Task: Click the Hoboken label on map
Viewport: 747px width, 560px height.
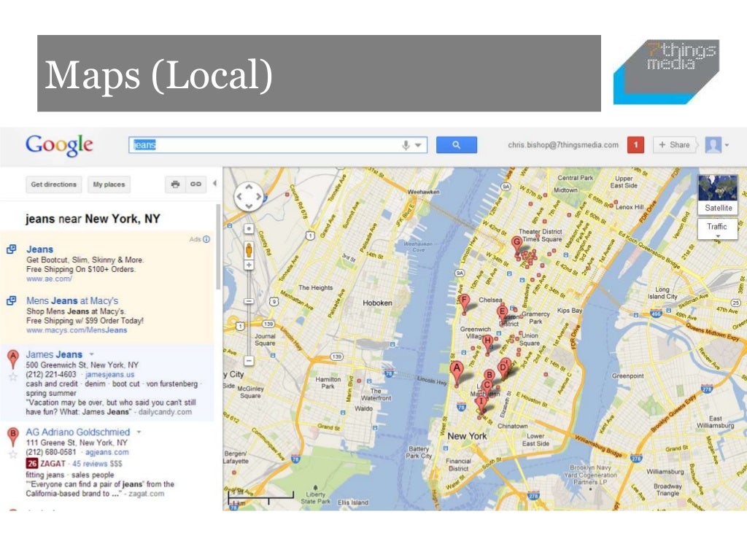Action: [377, 303]
